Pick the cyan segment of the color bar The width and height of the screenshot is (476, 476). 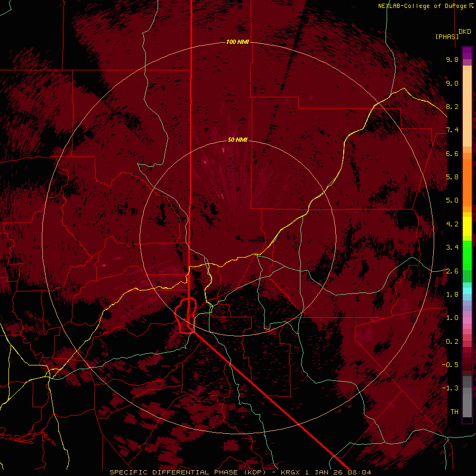tap(467, 291)
